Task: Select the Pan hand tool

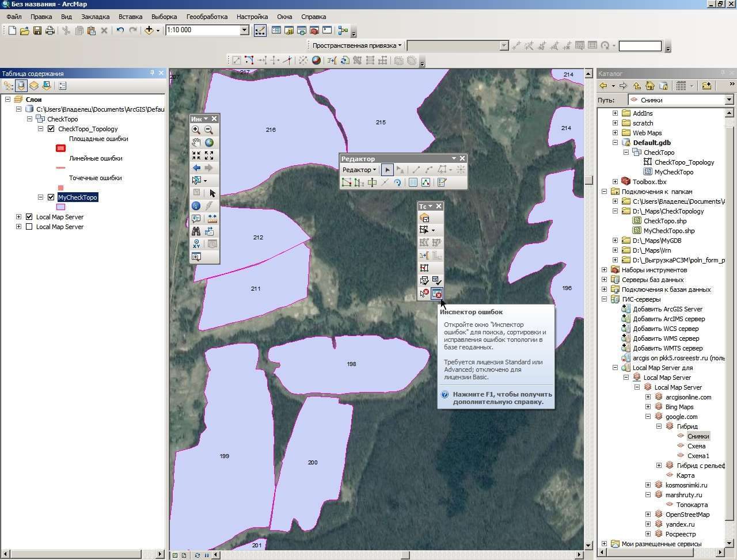Action: 196,143
